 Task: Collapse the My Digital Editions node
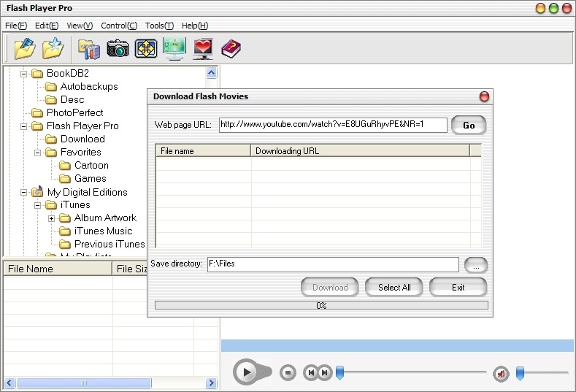[x=24, y=192]
